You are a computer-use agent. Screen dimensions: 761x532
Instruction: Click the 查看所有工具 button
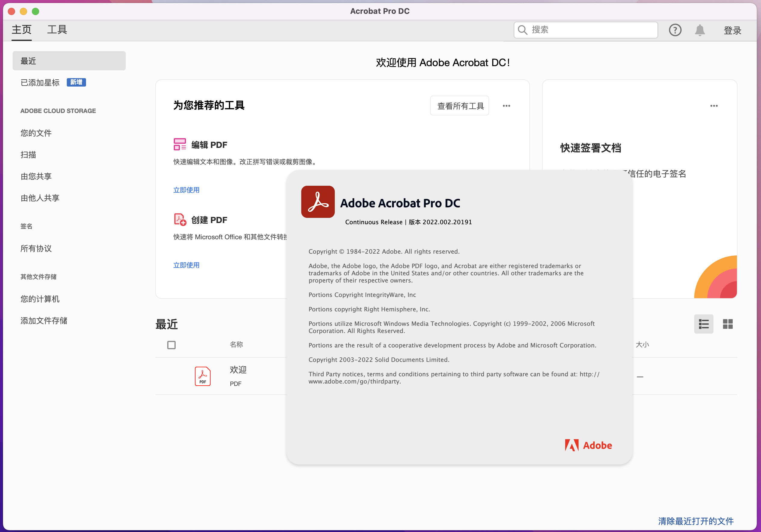point(460,106)
